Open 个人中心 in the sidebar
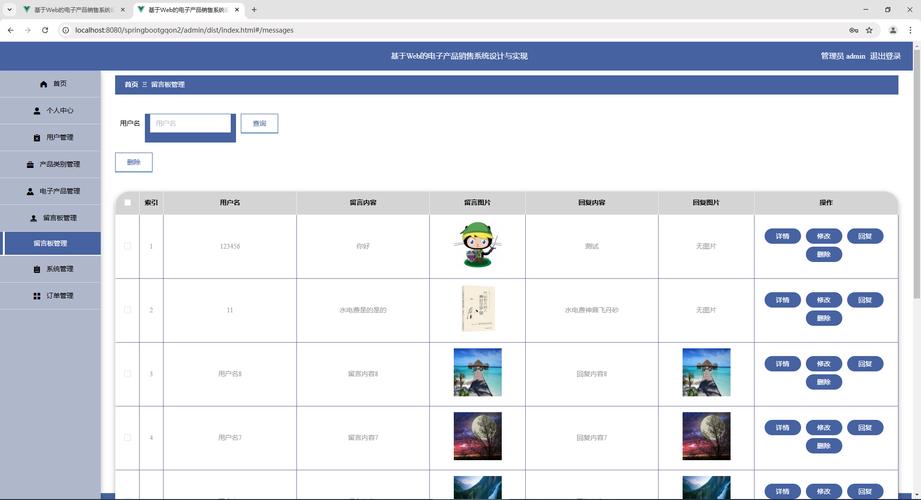Viewport: 921px width, 500px height. click(51, 110)
